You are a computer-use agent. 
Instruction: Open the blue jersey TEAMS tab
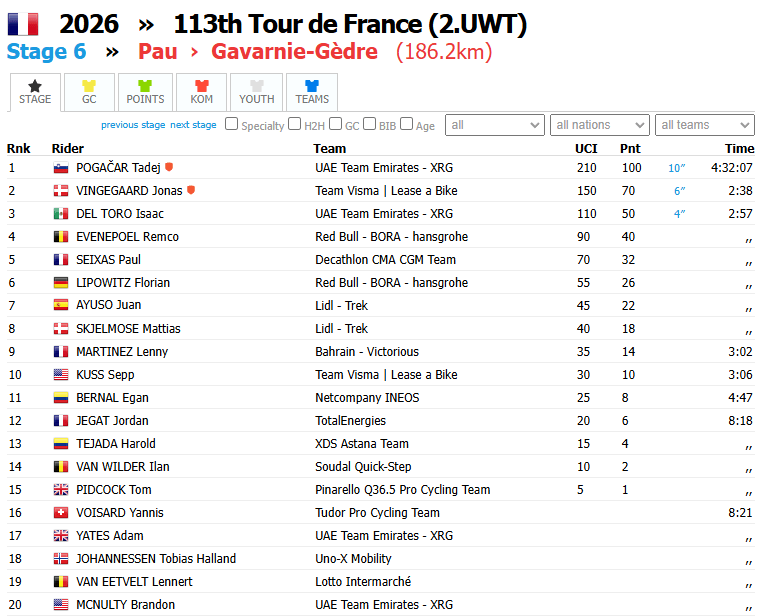pos(312,92)
